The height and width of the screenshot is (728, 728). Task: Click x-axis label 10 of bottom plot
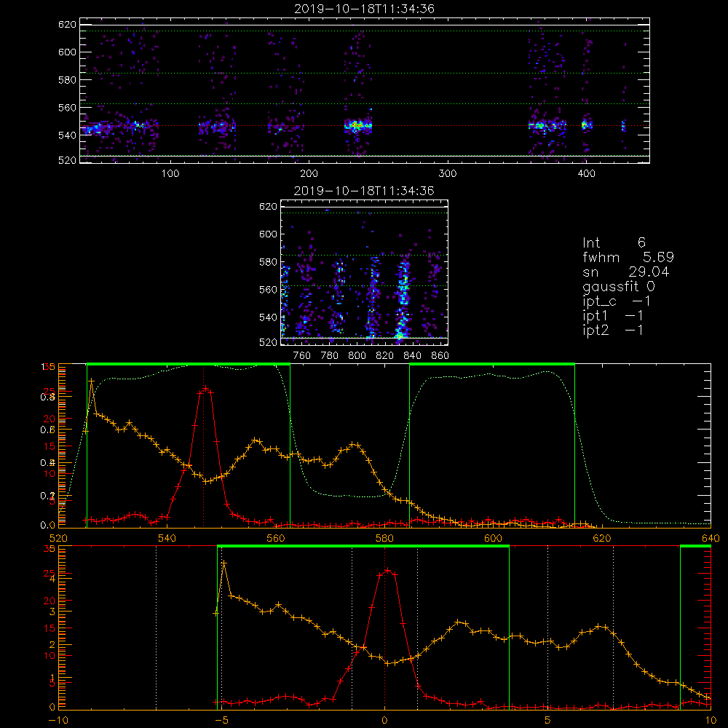pos(711,721)
